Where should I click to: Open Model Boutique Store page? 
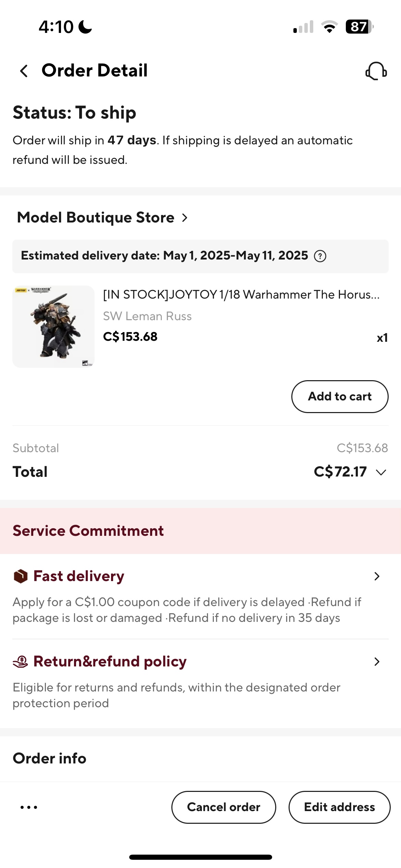coord(102,218)
